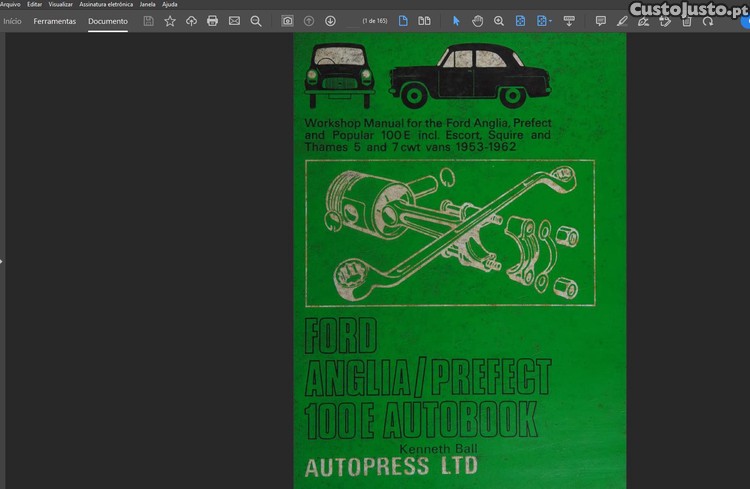Open the search magnifier tool

point(256,21)
